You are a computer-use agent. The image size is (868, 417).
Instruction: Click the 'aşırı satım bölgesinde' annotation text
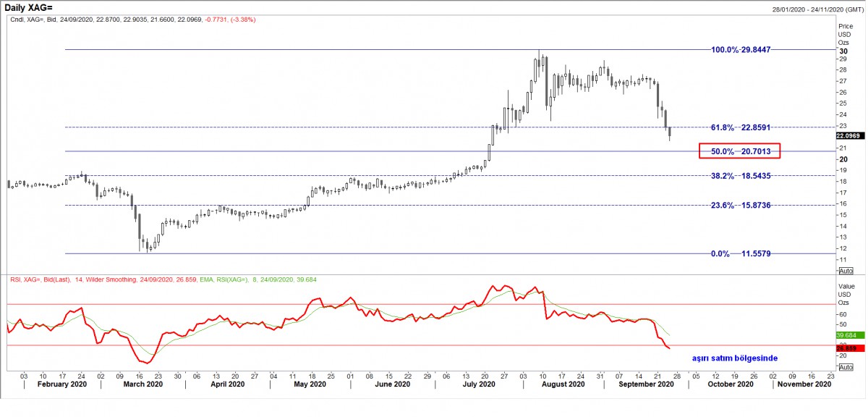click(735, 358)
